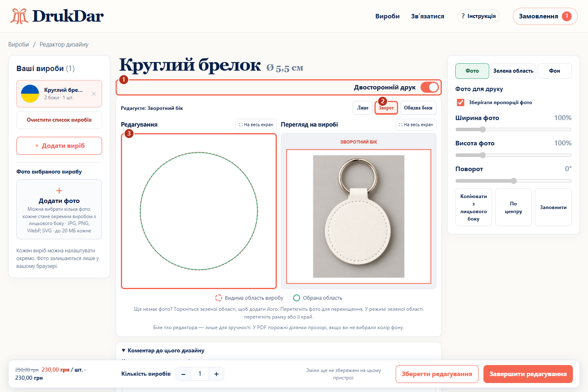The image size is (588, 392).
Task: Click the Додати виріб button
Action: tap(59, 146)
